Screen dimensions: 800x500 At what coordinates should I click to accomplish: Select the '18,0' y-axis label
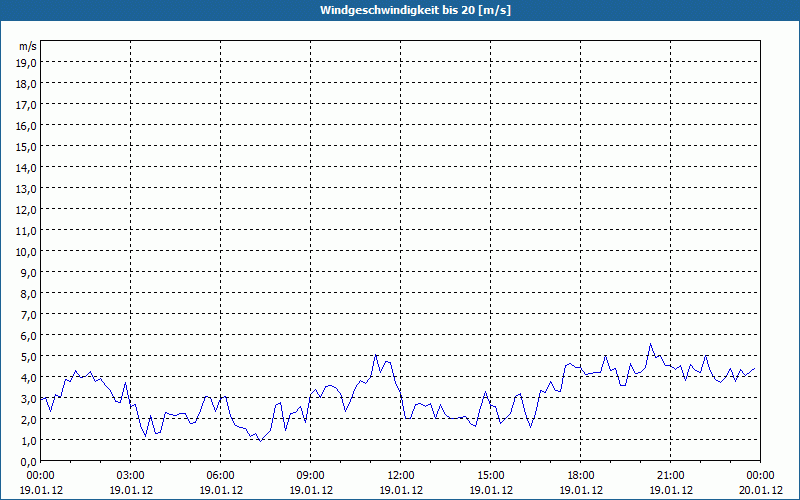click(26, 84)
